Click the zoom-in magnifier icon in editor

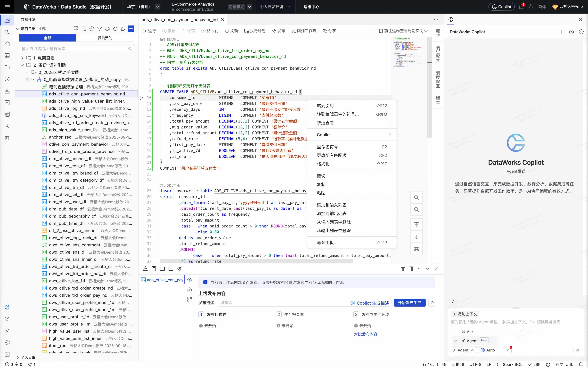click(x=416, y=197)
